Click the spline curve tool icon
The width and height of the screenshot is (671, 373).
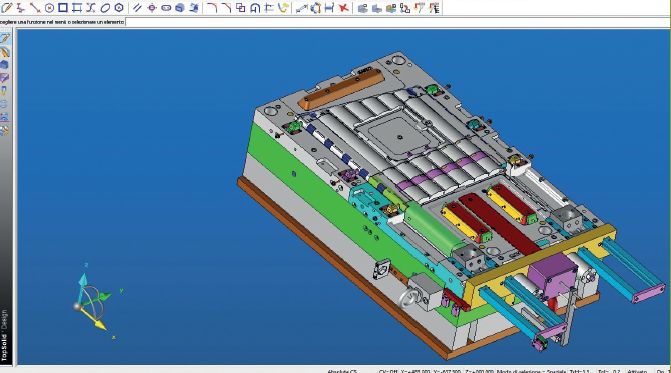[91, 7]
